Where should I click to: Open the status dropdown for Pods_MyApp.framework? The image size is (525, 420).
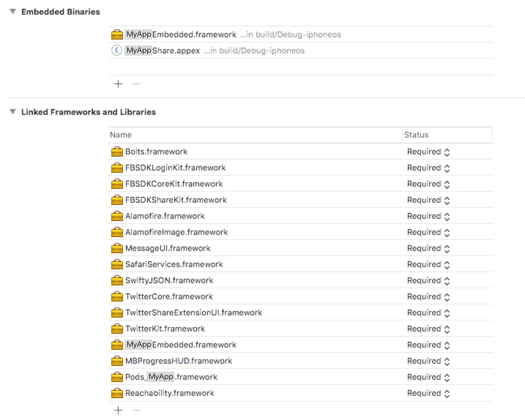tap(428, 377)
